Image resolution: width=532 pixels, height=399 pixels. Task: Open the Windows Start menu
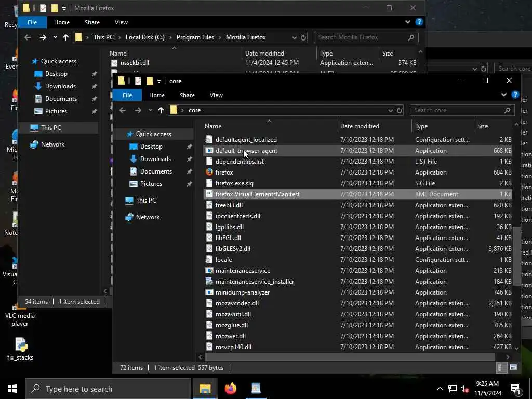click(x=12, y=389)
